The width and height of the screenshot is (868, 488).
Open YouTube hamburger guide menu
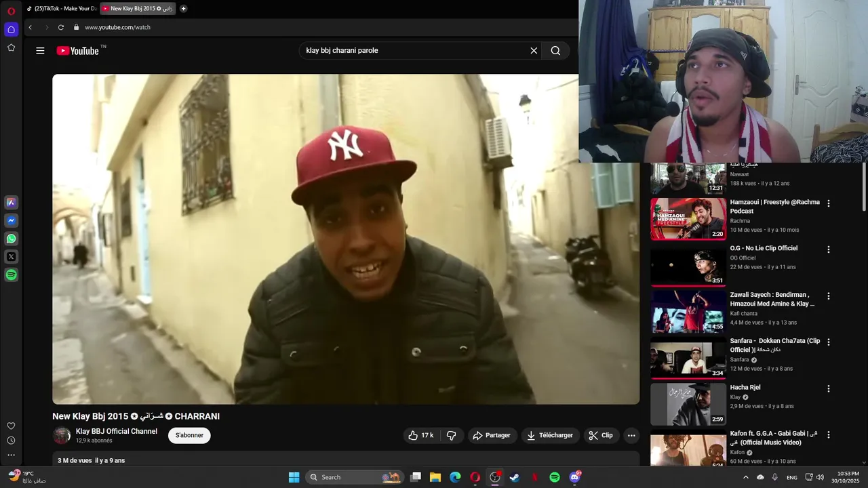pos(40,50)
